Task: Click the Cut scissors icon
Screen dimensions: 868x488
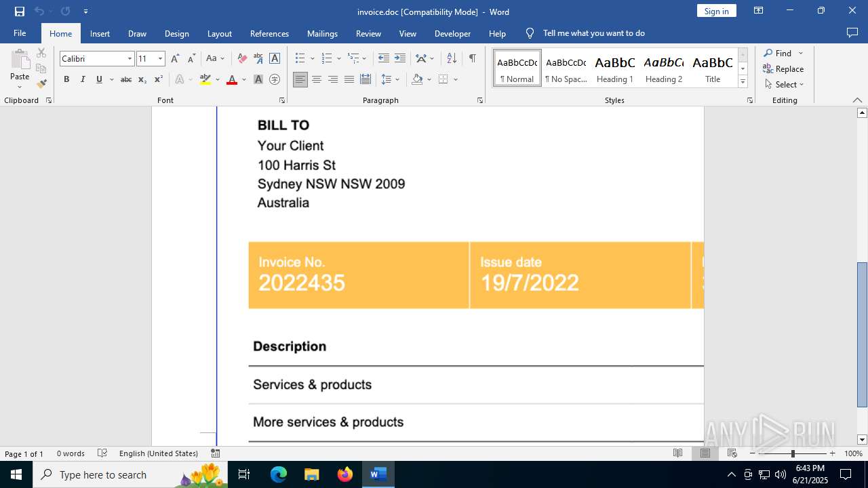Action: point(41,53)
